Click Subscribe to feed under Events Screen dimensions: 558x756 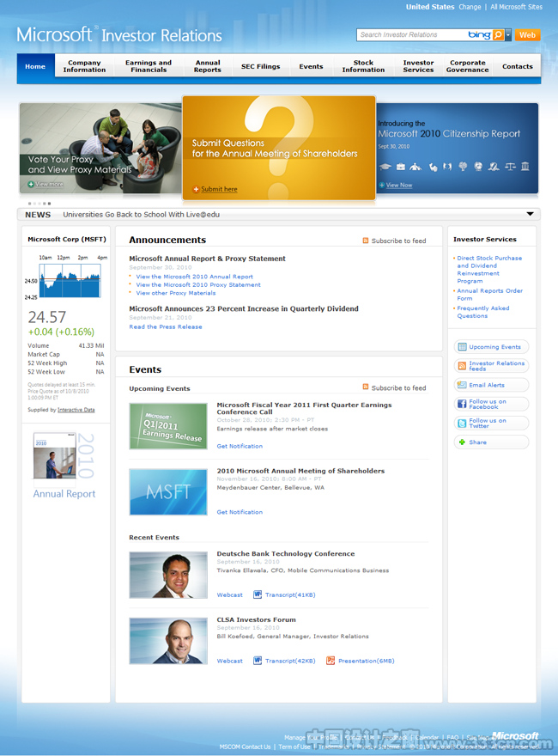point(398,387)
